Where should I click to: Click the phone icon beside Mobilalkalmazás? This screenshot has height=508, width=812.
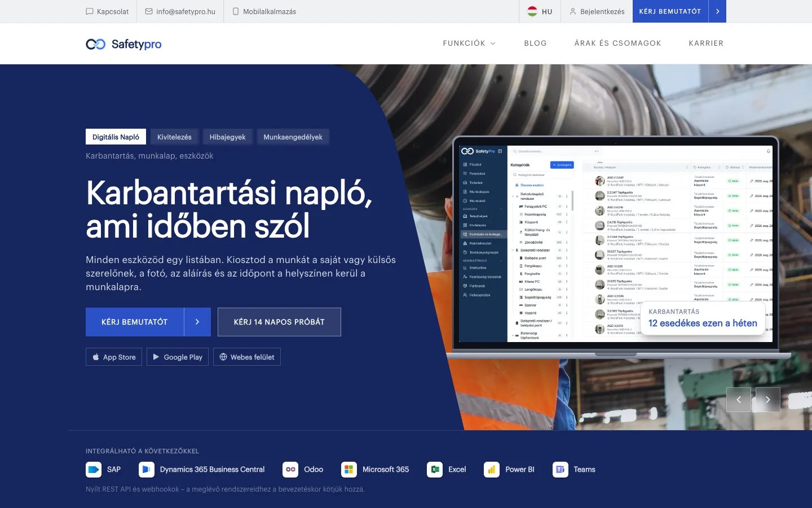pos(236,11)
